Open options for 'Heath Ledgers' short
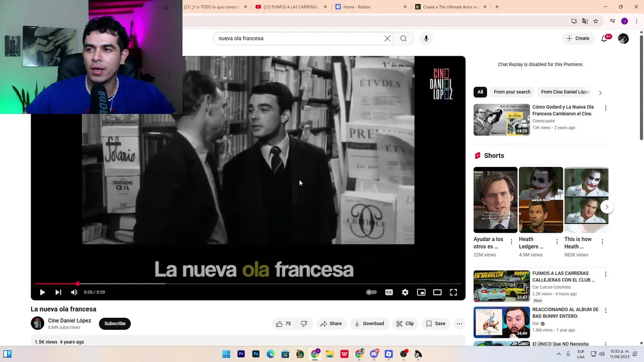644x362 pixels. (x=557, y=242)
